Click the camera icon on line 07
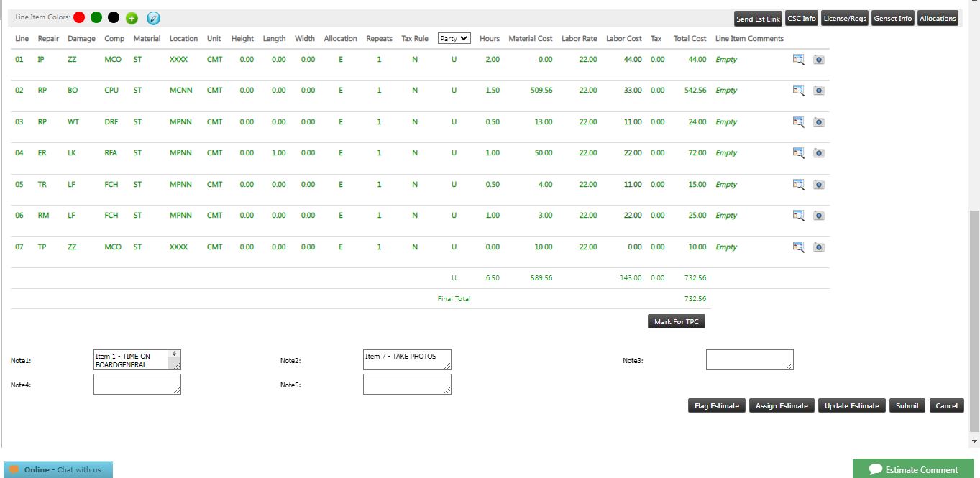The image size is (980, 478). tap(818, 247)
